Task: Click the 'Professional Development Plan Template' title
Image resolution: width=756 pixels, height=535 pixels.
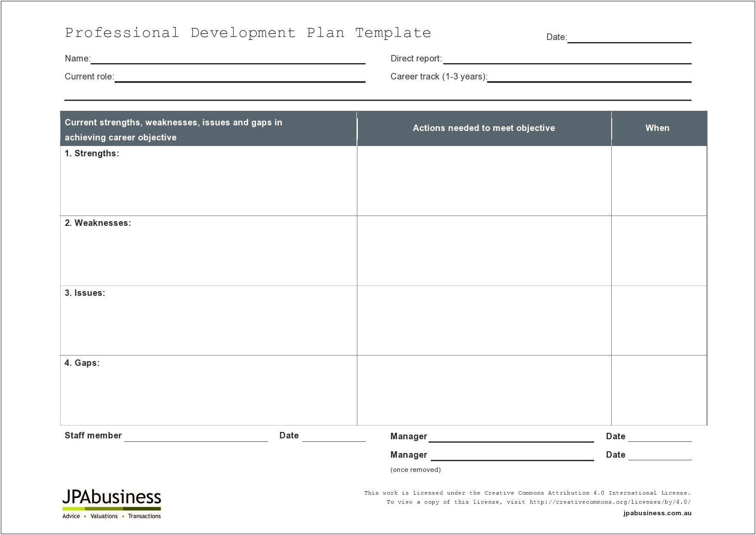Action: 248,33
